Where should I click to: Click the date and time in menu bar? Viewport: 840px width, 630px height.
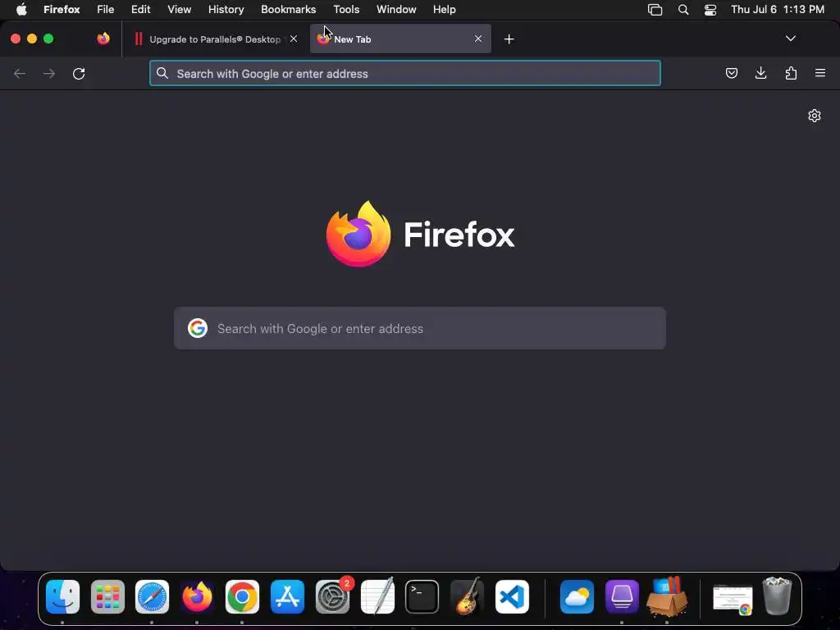click(778, 10)
